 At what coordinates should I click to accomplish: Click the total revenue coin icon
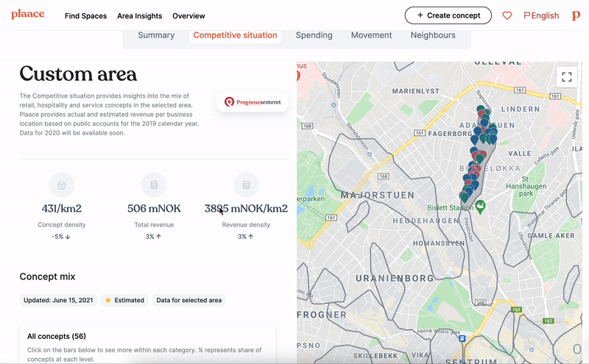154,185
